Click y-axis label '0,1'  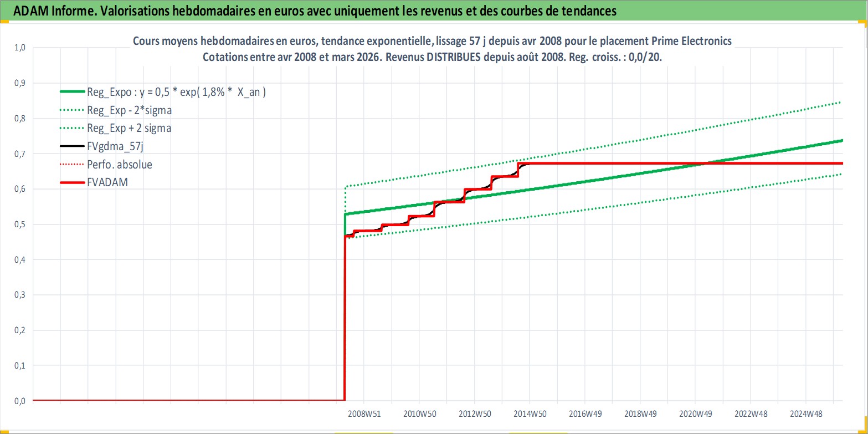point(20,365)
